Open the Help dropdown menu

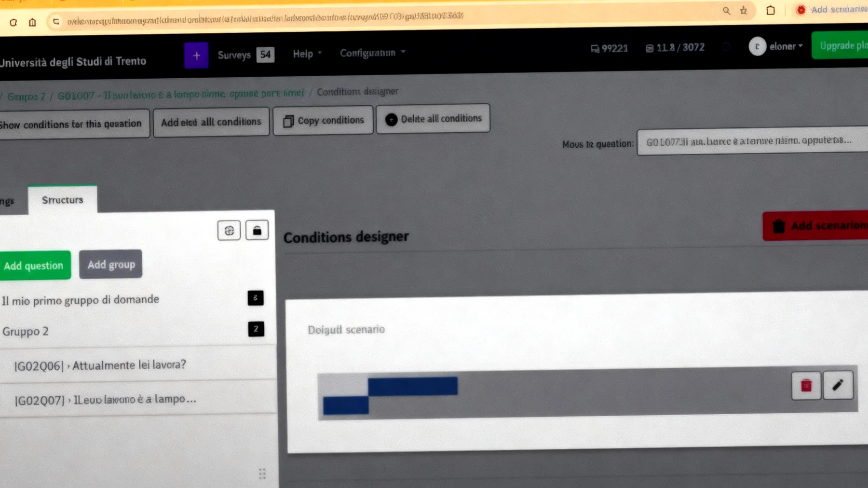click(307, 54)
